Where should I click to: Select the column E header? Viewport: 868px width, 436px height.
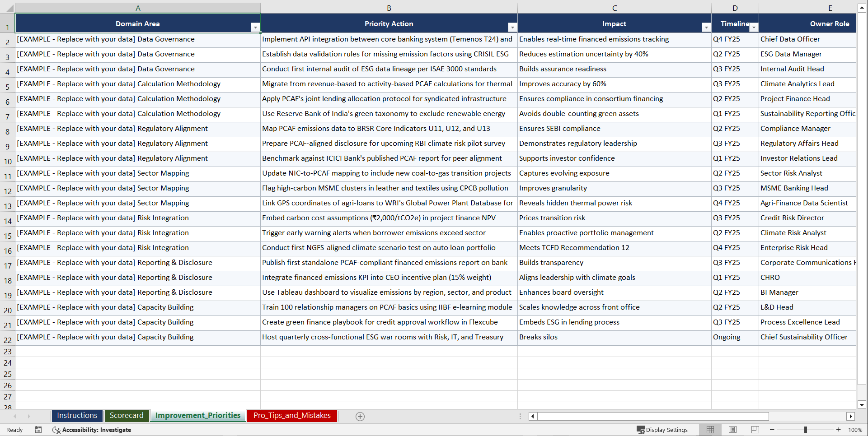tap(830, 8)
